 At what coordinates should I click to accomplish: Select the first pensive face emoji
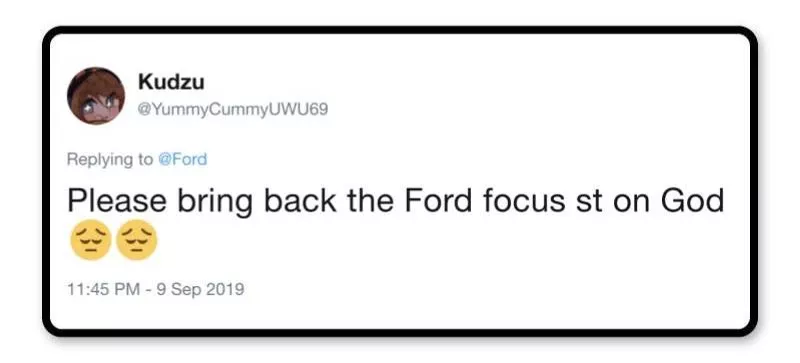[x=90, y=240]
